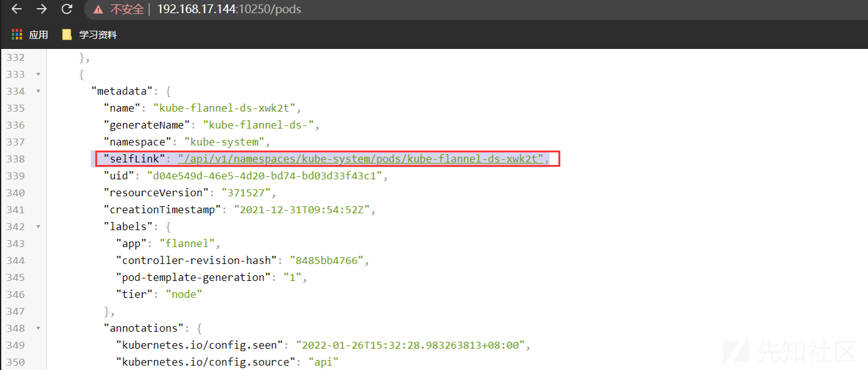Viewport: 868px width, 370px height.
Task: Click the browser forward arrow
Action: coord(41,9)
